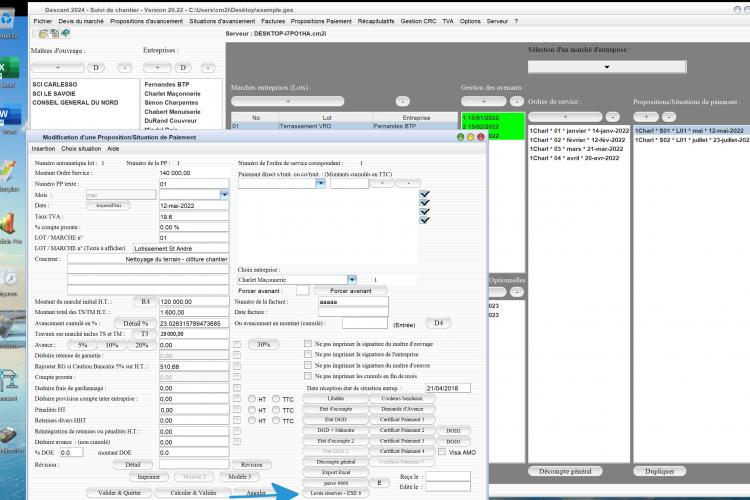Tick the third checkmark in the direct-payment list

(424, 211)
